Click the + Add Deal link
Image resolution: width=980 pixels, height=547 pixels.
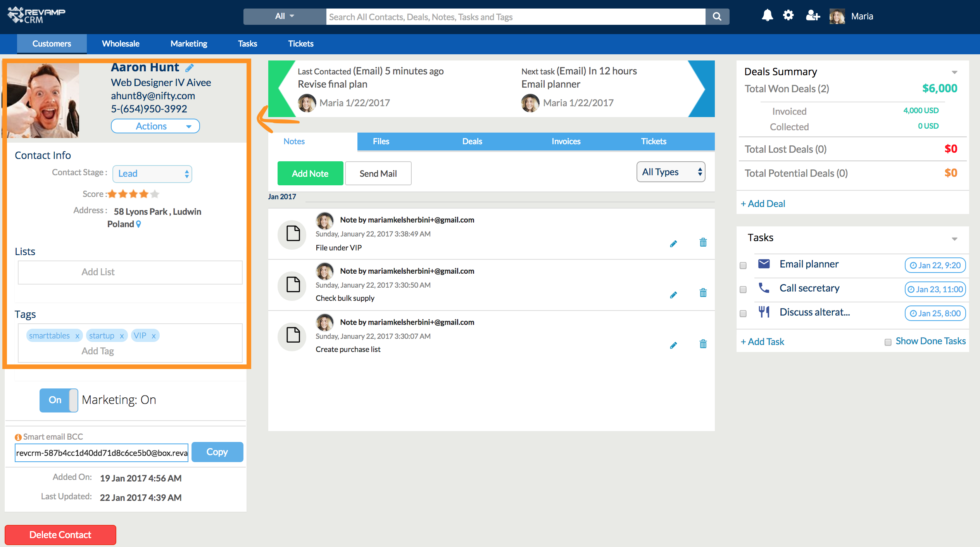tap(763, 204)
